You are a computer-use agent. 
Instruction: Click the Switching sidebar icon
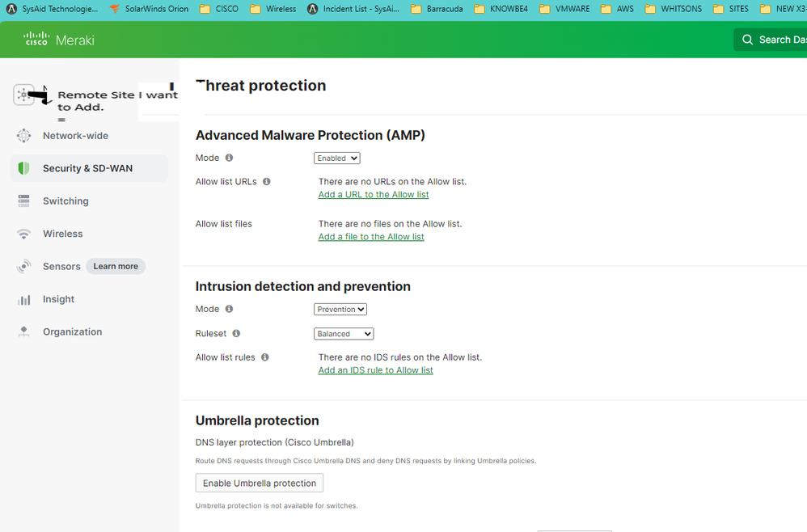(23, 201)
